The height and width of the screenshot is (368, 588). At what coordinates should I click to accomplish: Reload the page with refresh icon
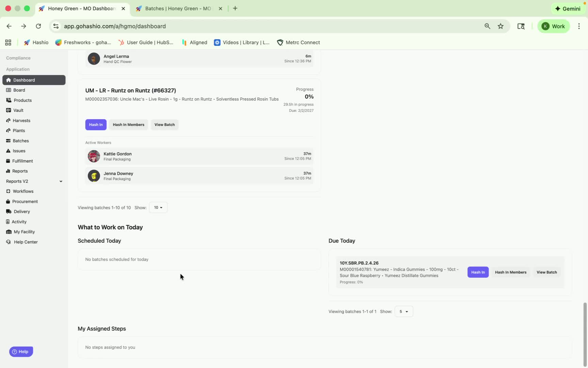pos(38,26)
